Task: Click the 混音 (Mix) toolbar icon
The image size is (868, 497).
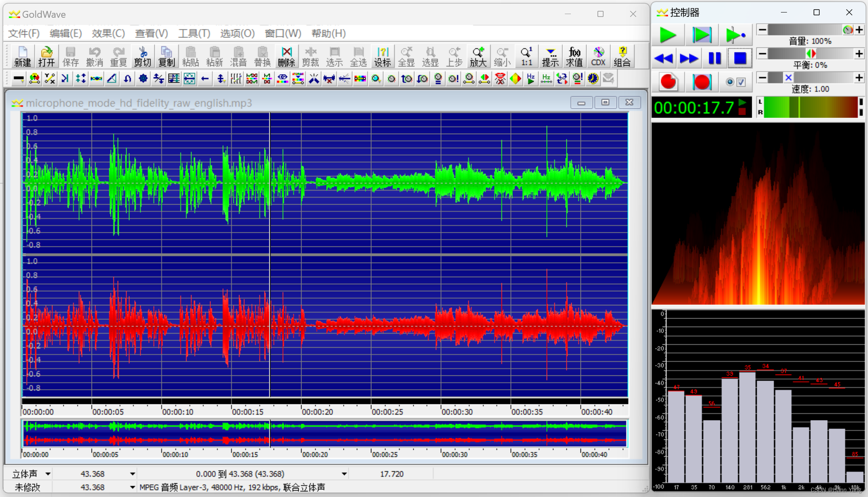Action: [238, 56]
